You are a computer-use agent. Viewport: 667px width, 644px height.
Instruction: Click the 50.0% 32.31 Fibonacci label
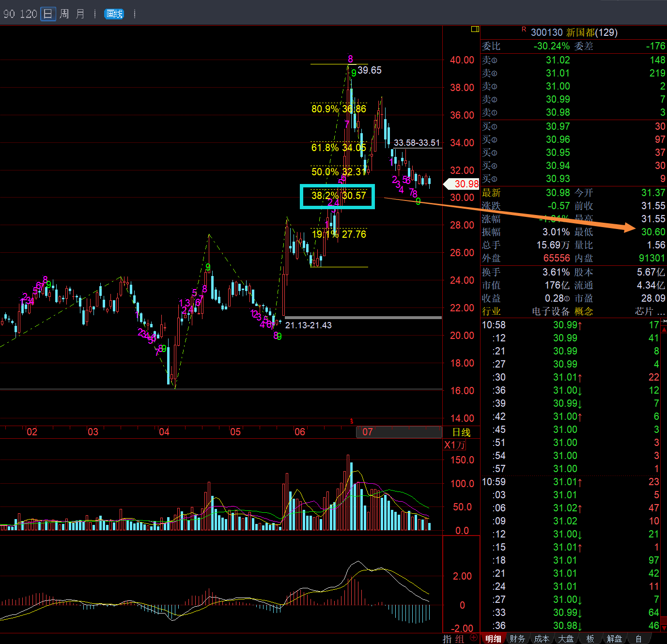[339, 172]
